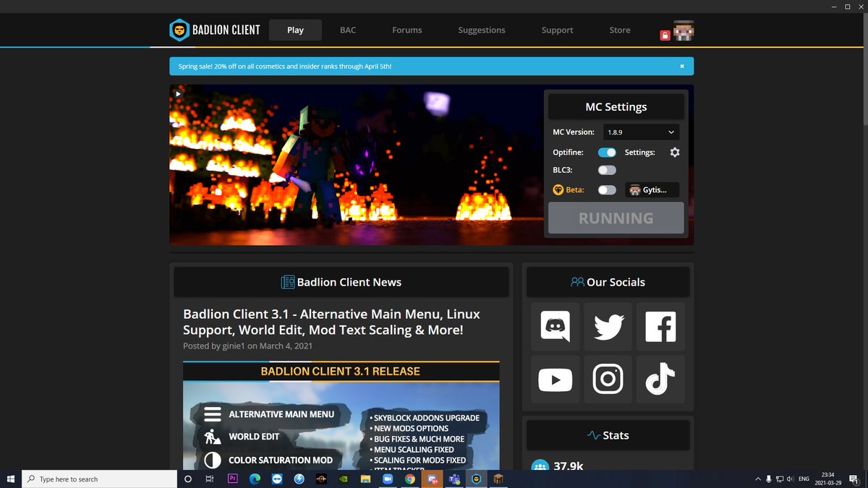Image resolution: width=868 pixels, height=488 pixels.
Task: Click the Cortana circle icon
Action: tap(188, 479)
